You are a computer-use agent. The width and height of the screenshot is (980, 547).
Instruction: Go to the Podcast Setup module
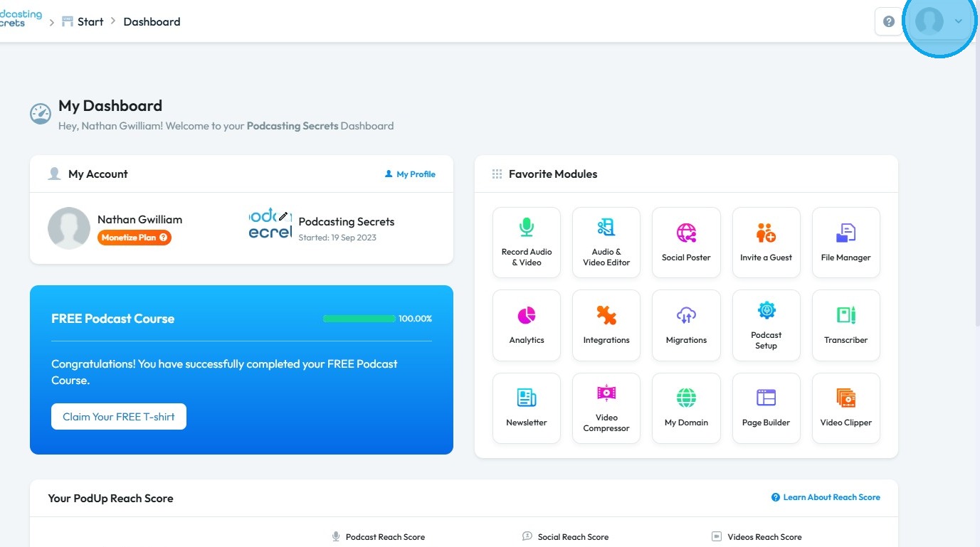(x=766, y=325)
